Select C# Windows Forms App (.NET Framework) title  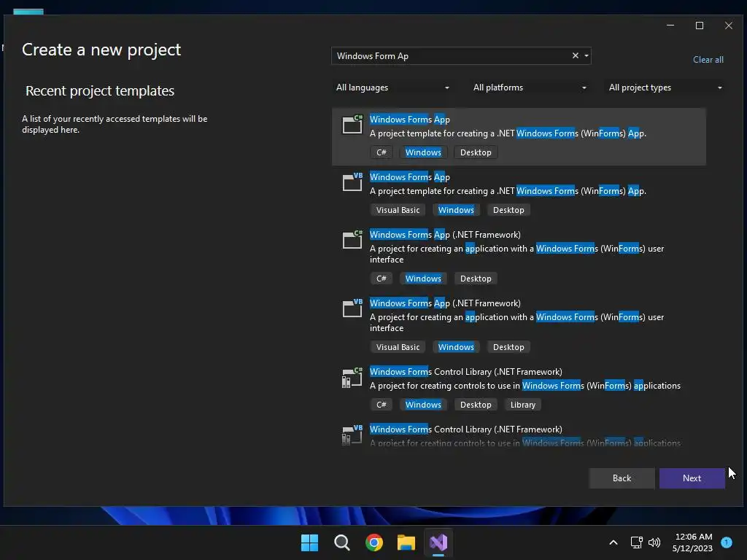click(445, 235)
